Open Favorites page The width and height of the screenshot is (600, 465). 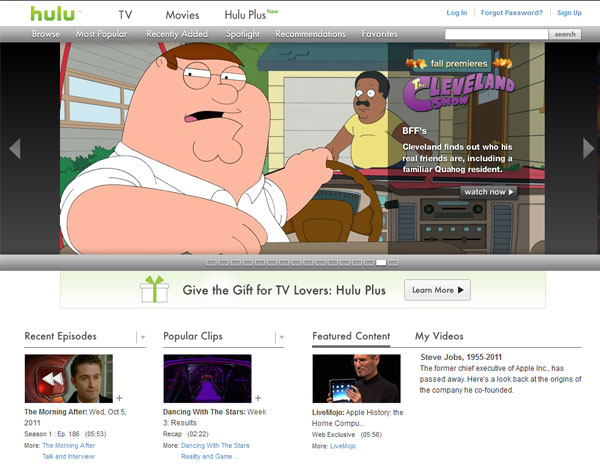pyautogui.click(x=380, y=34)
